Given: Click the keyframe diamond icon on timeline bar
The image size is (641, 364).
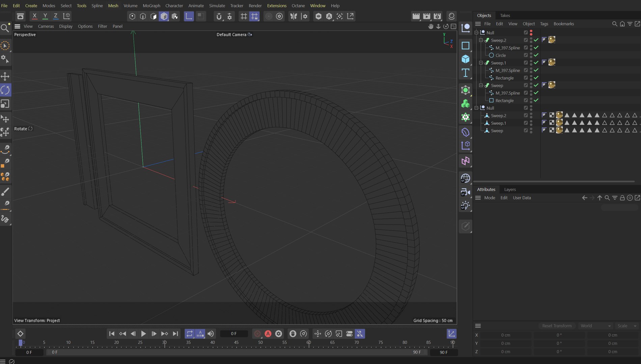Looking at the screenshot, I should click(20, 334).
